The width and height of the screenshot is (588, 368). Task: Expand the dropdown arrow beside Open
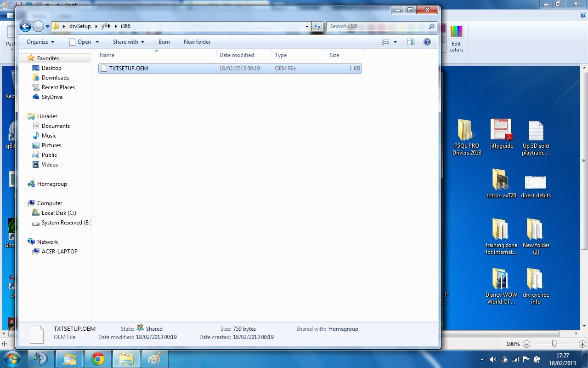[x=97, y=42]
